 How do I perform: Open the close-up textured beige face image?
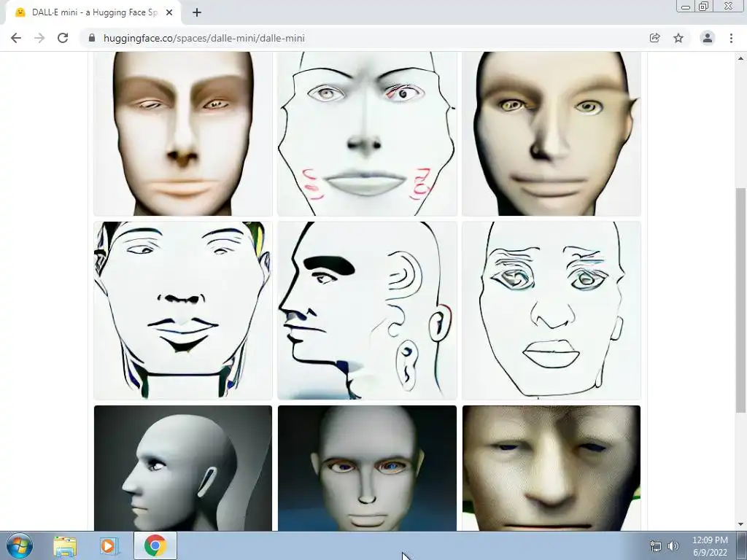pos(551,468)
